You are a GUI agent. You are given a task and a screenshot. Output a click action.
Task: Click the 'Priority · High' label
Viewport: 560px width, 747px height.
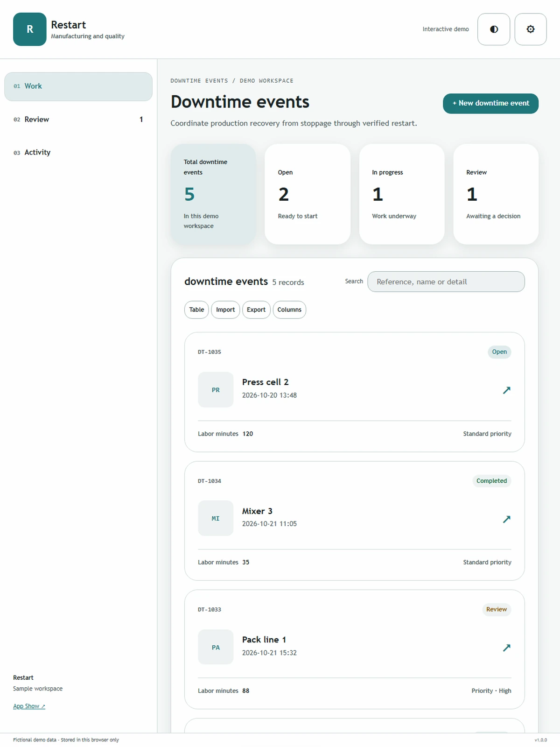coord(491,691)
